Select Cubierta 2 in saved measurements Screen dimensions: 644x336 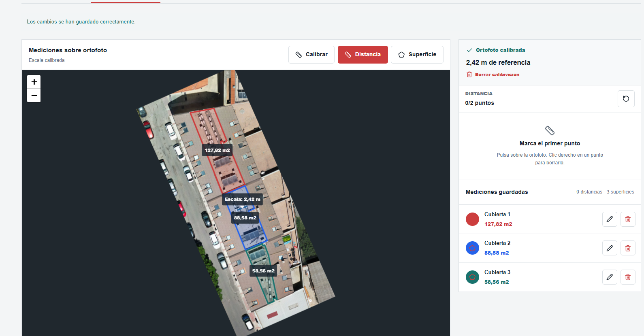click(x=550, y=248)
